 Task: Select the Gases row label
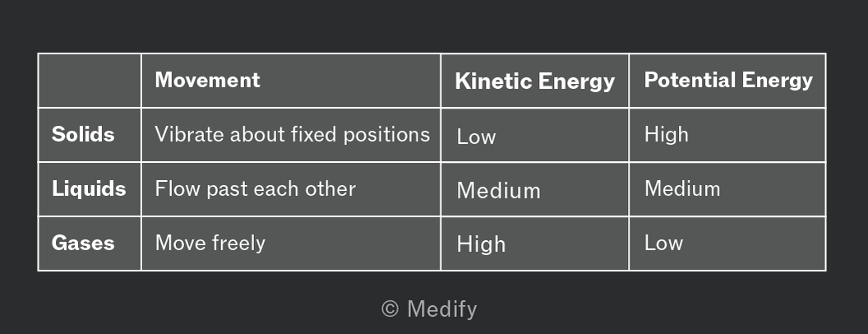coord(89,244)
